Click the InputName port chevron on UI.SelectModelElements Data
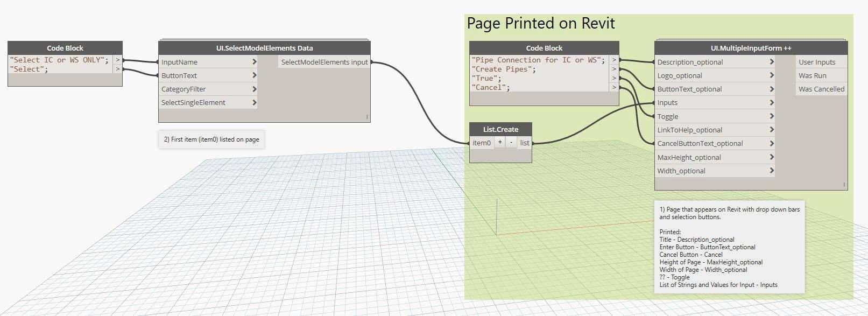868x316 pixels. point(255,62)
